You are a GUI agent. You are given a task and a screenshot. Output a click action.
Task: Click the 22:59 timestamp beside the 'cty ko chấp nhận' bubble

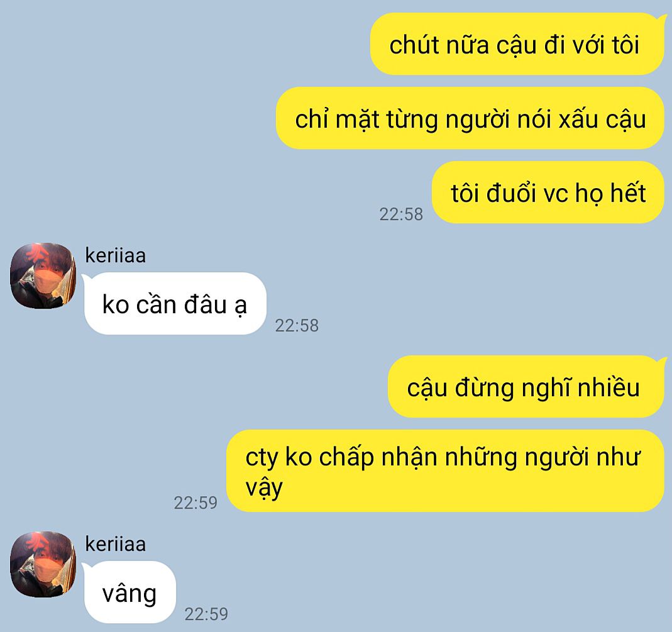click(x=196, y=502)
